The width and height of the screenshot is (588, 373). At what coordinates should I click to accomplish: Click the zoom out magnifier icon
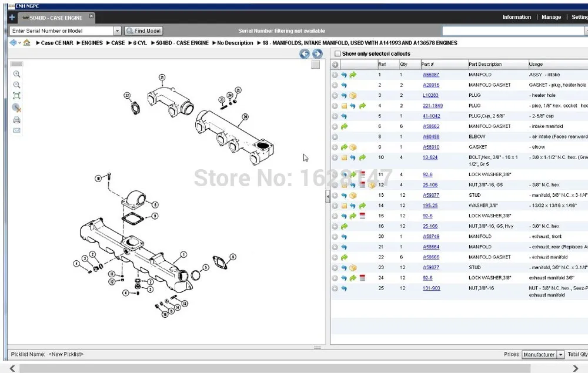pyautogui.click(x=16, y=85)
